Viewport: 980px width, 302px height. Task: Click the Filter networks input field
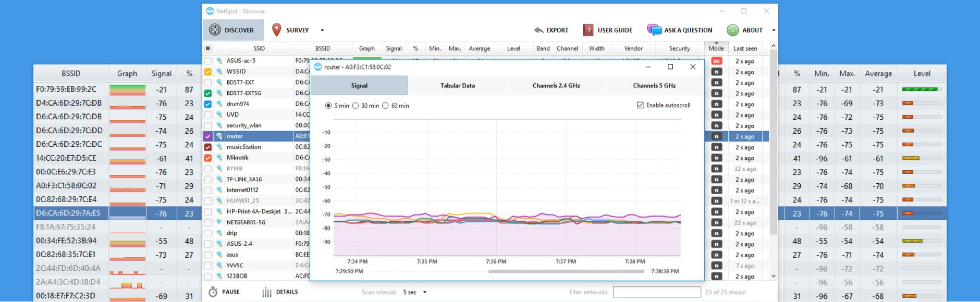click(657, 292)
